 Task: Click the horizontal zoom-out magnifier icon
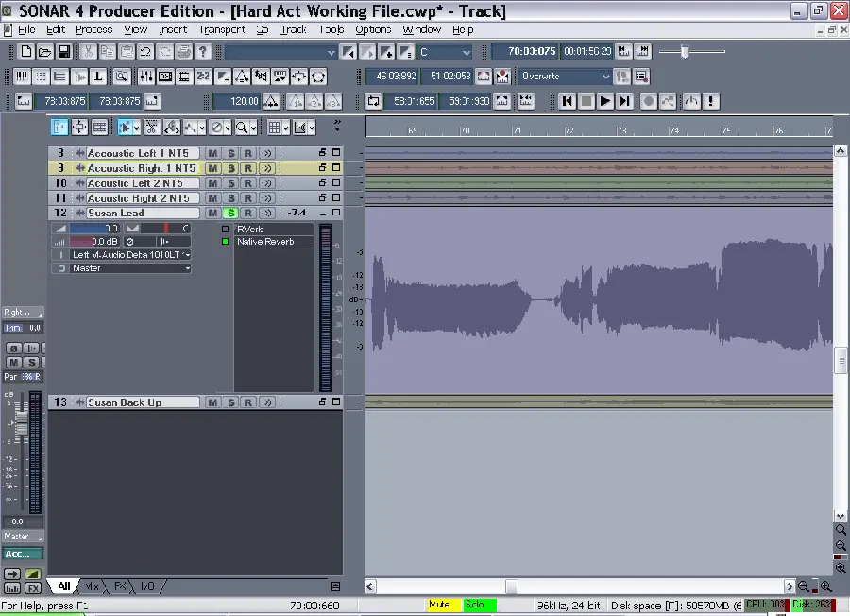(x=804, y=586)
